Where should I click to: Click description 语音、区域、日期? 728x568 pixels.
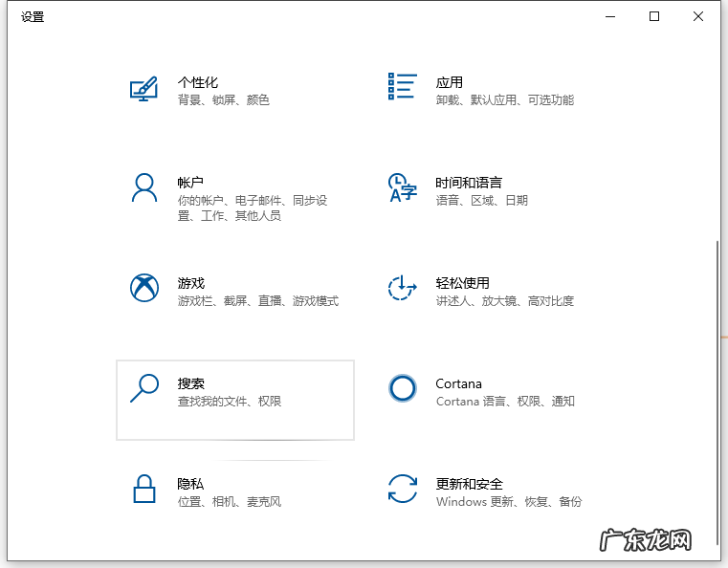(x=482, y=201)
